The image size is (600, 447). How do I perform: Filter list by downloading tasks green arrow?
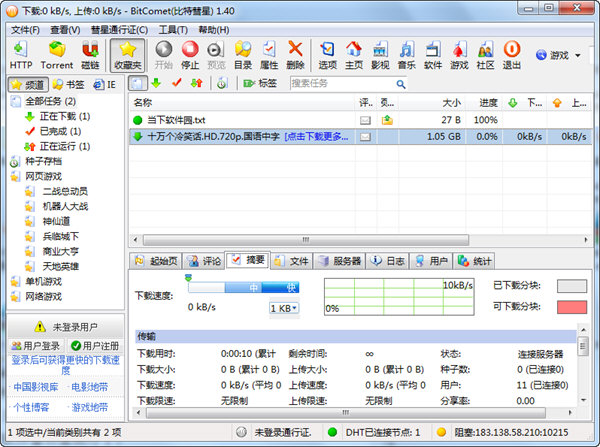click(x=156, y=83)
